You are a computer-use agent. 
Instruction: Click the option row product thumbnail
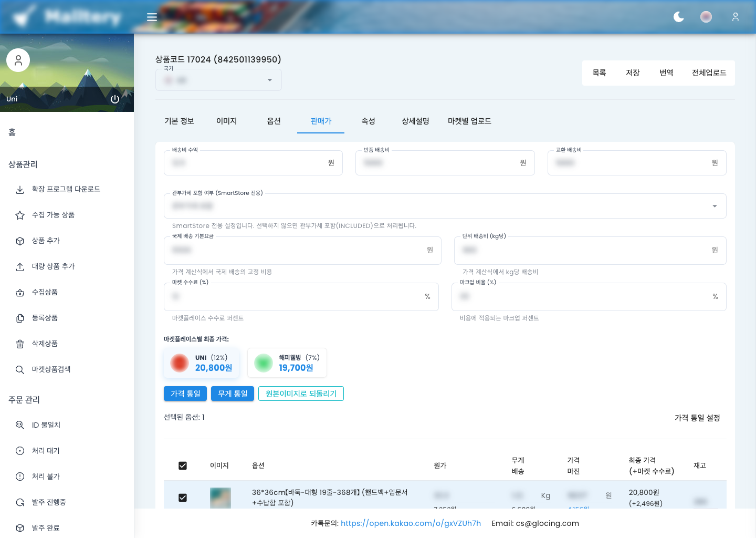[220, 498]
